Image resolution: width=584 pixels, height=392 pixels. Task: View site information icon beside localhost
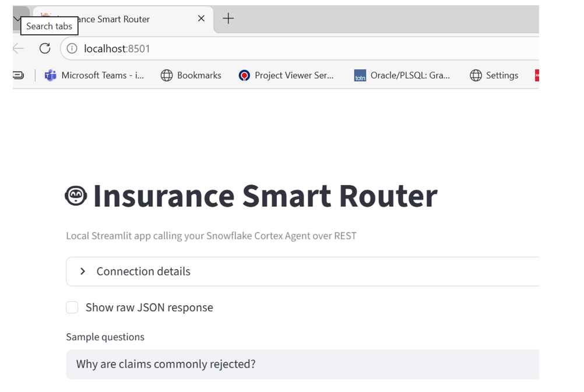[72, 48]
